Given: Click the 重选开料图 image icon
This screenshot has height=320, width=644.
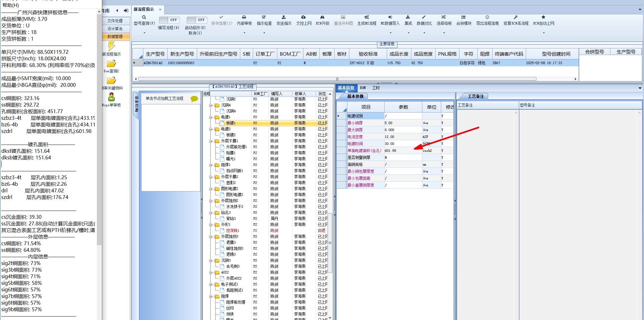Looking at the screenshot, I should pos(343,17).
